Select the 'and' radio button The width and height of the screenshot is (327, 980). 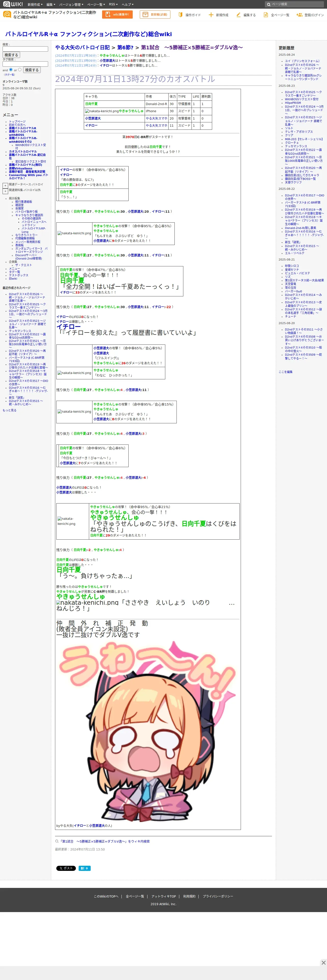click(x=11, y=70)
